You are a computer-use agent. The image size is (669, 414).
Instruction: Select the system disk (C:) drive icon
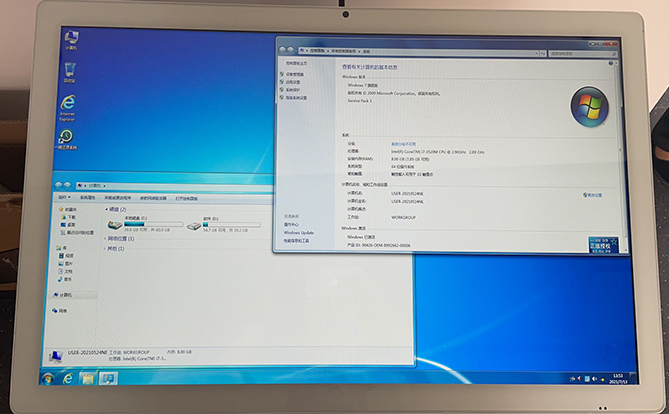point(114,224)
